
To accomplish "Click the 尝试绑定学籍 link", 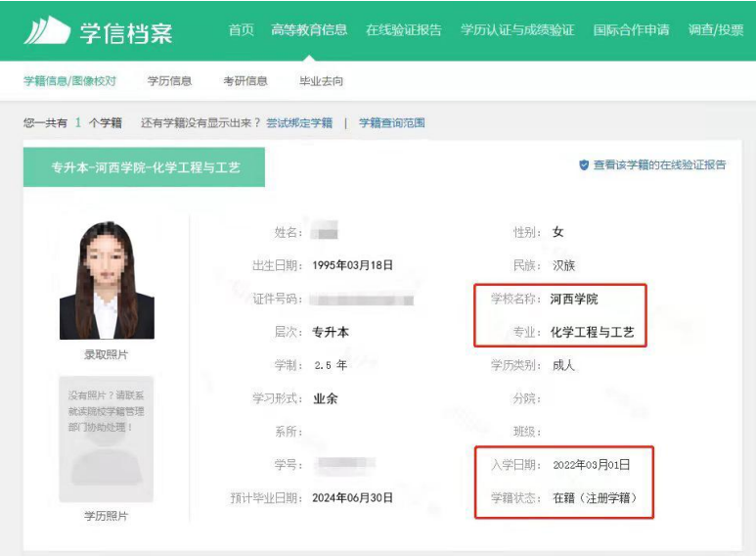I will pyautogui.click(x=299, y=123).
